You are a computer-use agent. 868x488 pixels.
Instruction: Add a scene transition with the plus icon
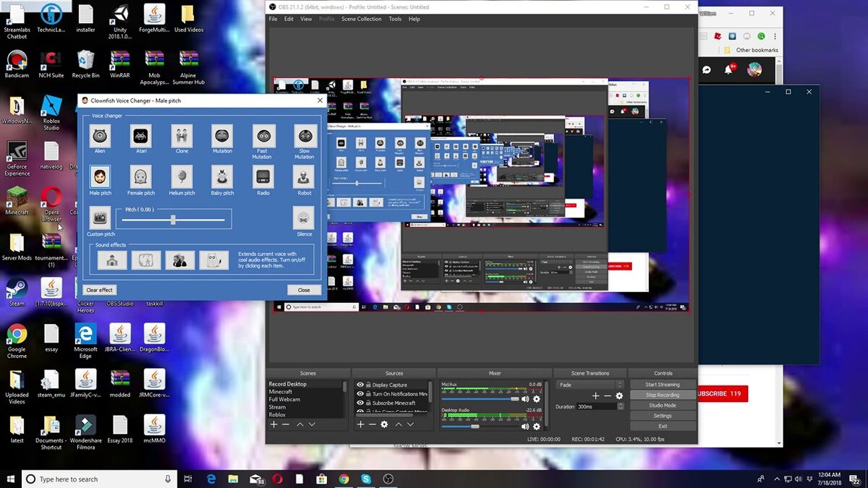click(x=595, y=396)
